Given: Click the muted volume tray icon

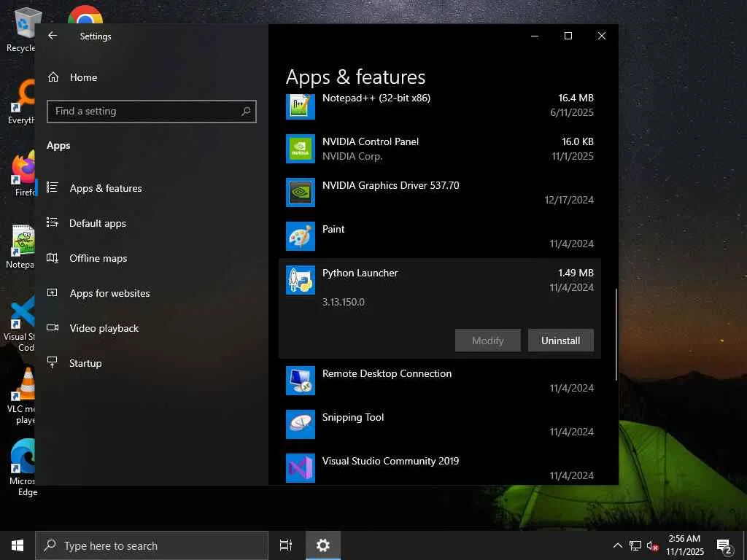Looking at the screenshot, I should tap(652, 545).
